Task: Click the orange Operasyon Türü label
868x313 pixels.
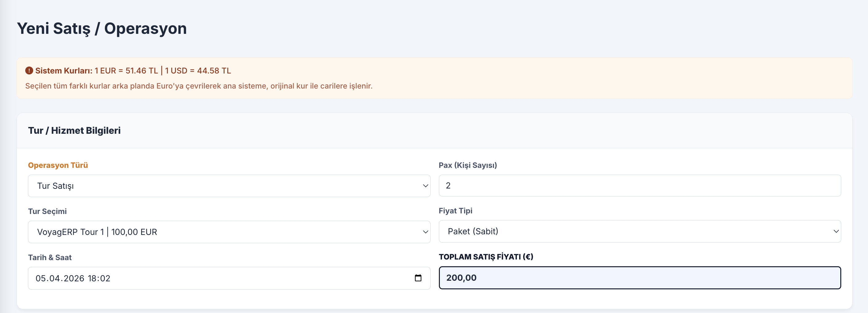Action: pyautogui.click(x=58, y=165)
